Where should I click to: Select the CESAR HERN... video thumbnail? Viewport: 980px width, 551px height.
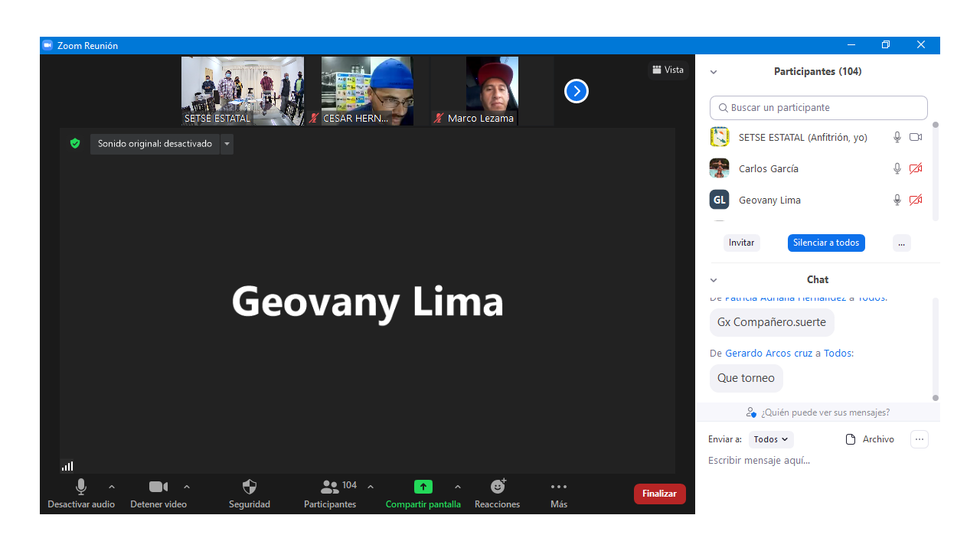coord(367,91)
